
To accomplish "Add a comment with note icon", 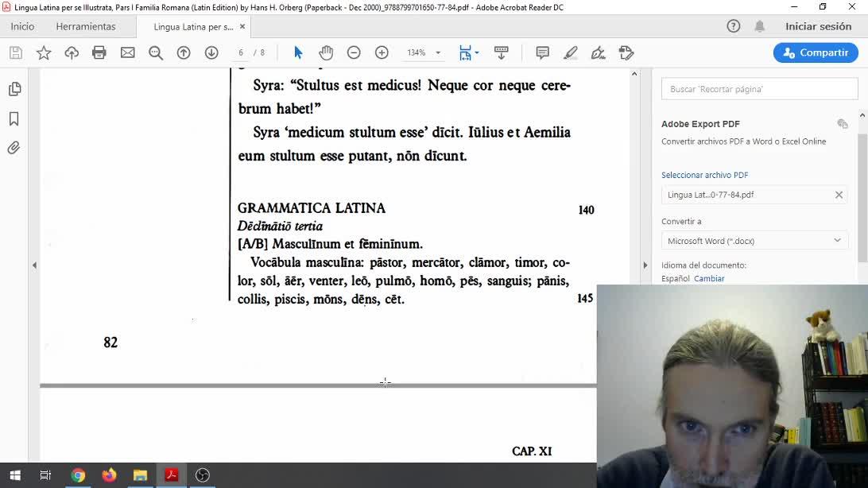I will (543, 52).
